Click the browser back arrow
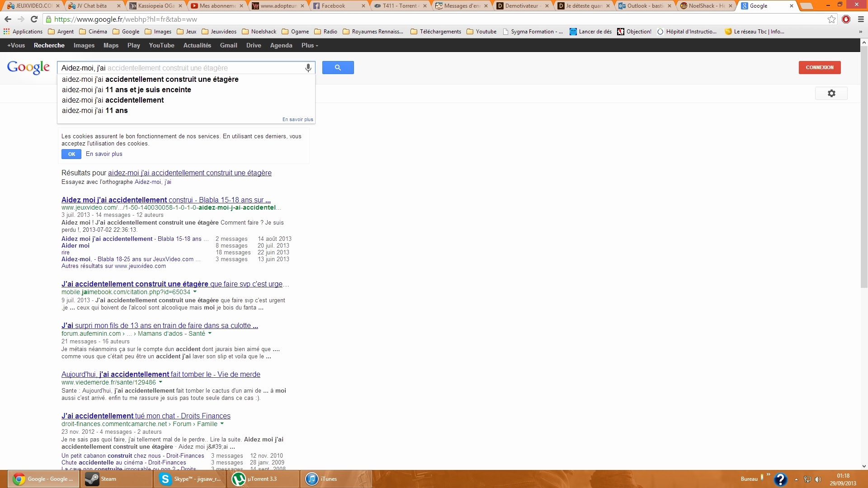The image size is (868, 488). pyautogui.click(x=8, y=19)
